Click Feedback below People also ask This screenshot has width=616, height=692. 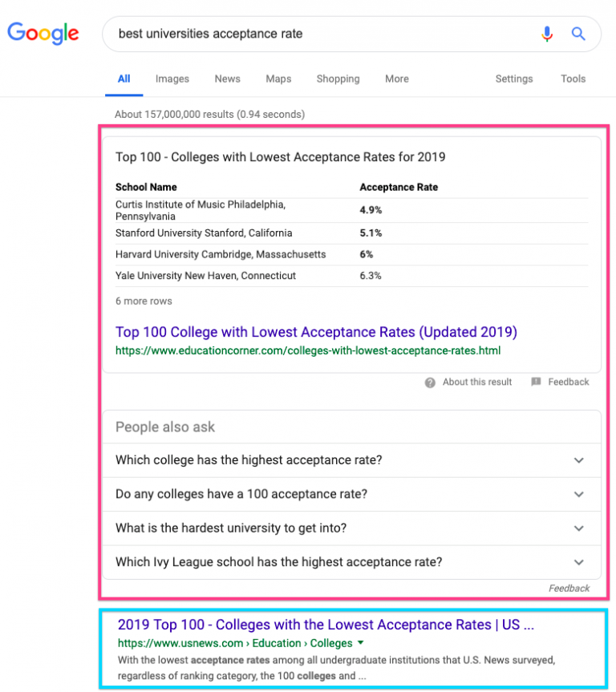[x=569, y=588]
